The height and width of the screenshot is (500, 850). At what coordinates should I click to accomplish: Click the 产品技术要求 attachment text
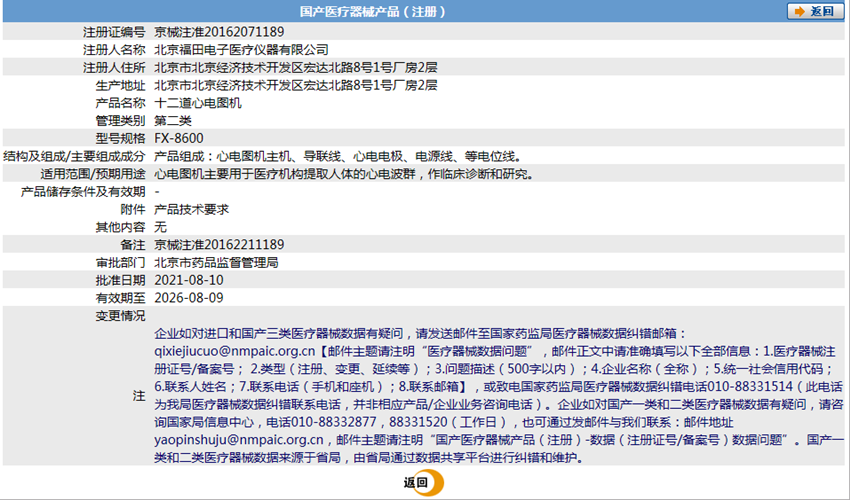[x=191, y=209]
